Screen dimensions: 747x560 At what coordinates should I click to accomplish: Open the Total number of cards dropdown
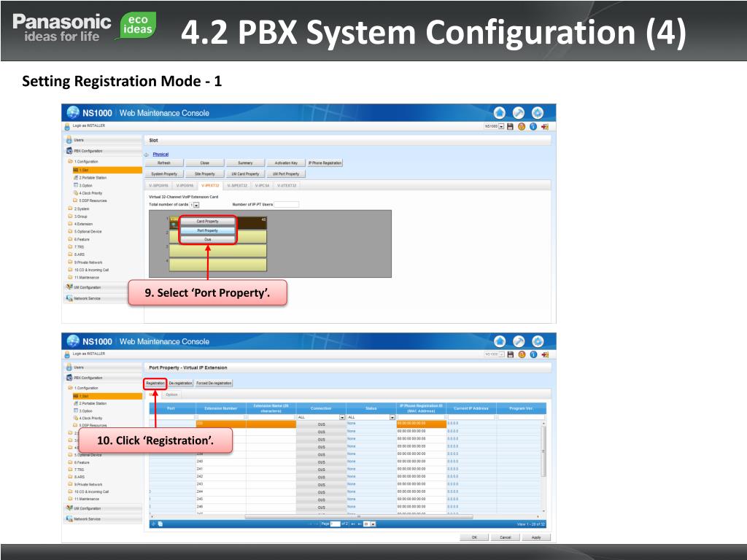point(195,205)
